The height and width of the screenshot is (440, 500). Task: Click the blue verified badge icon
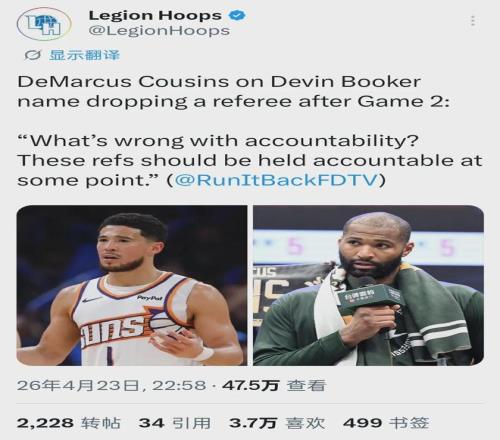(237, 15)
